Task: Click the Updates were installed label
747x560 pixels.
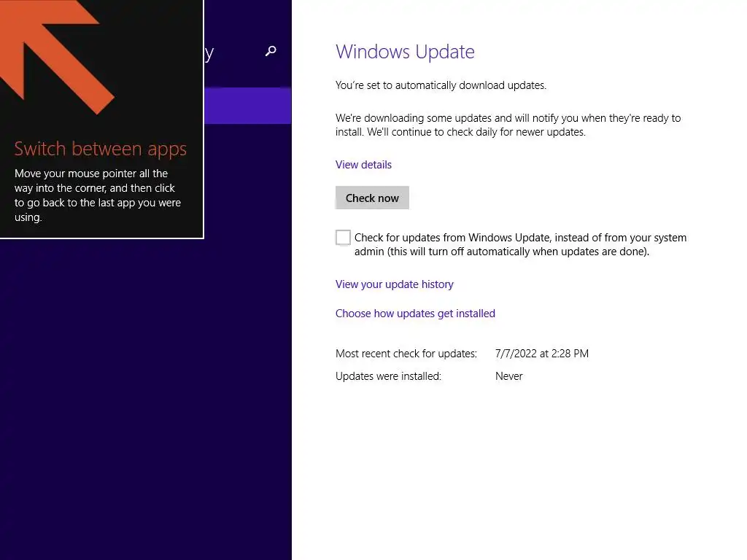Action: click(388, 376)
